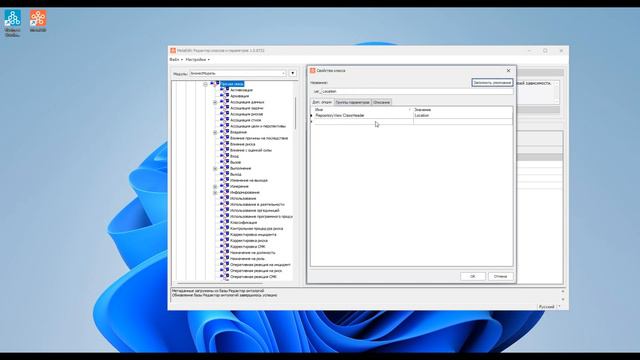Open the Модель combo box

pyautogui.click(x=237, y=73)
